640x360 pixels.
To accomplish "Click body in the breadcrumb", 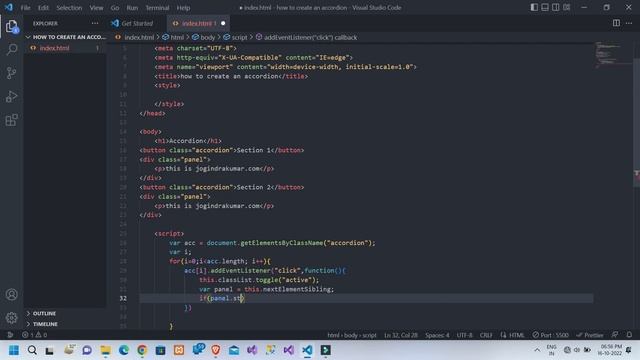I will pos(207,38).
